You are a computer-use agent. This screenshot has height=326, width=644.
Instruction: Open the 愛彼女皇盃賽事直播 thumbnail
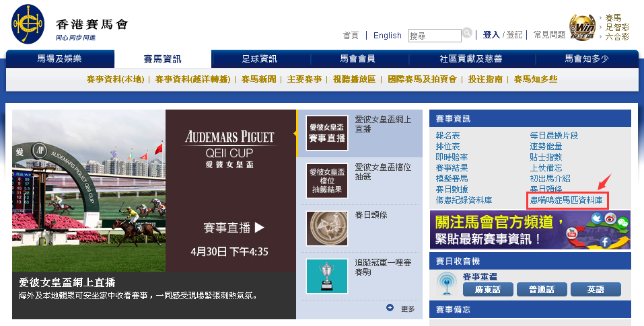click(327, 133)
